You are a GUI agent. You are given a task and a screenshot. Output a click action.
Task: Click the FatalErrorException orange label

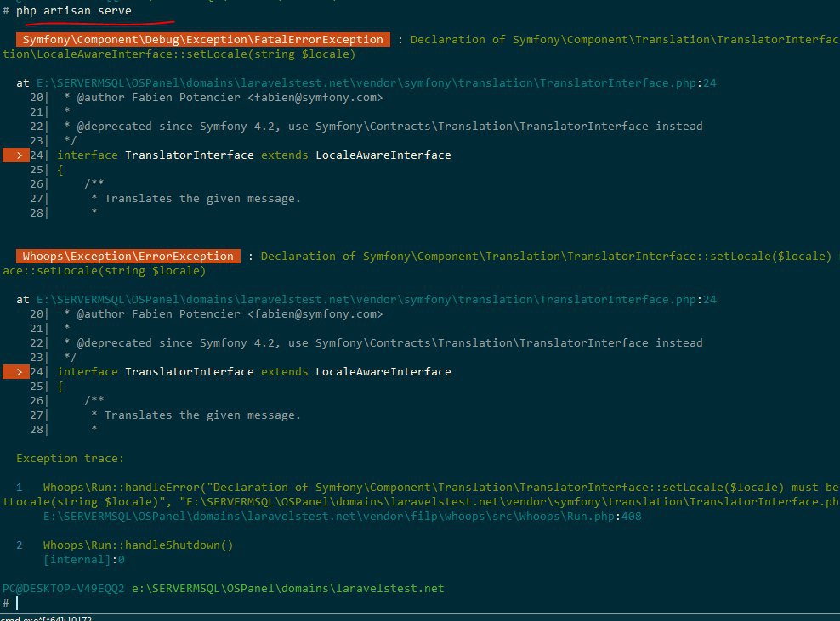click(x=202, y=40)
